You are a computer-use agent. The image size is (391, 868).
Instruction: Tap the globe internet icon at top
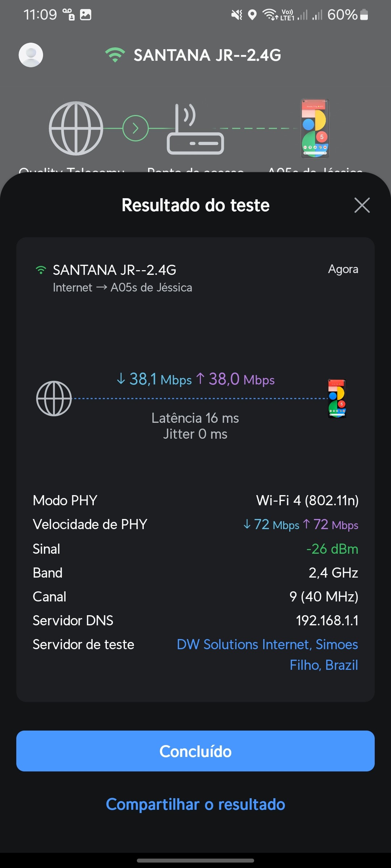(76, 128)
